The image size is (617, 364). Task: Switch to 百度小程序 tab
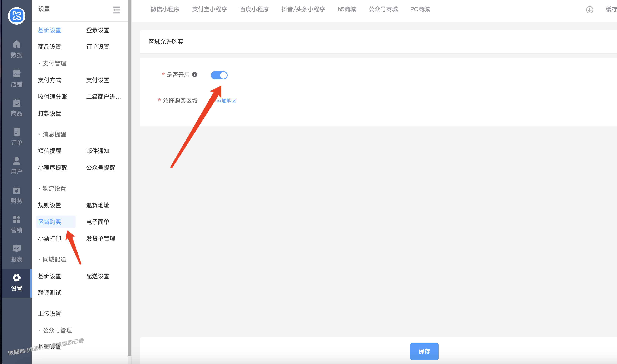pos(254,9)
